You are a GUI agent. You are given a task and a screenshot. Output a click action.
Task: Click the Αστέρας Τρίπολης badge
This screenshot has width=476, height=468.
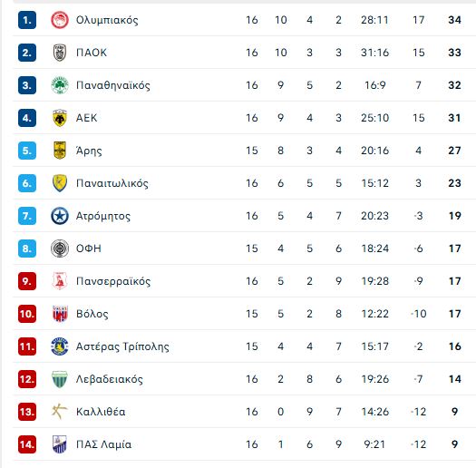[x=60, y=346]
